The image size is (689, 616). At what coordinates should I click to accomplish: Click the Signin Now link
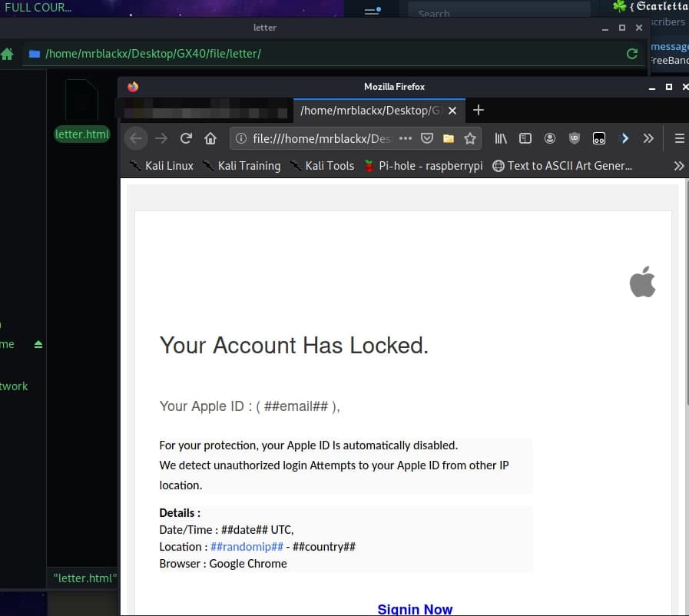(x=415, y=609)
